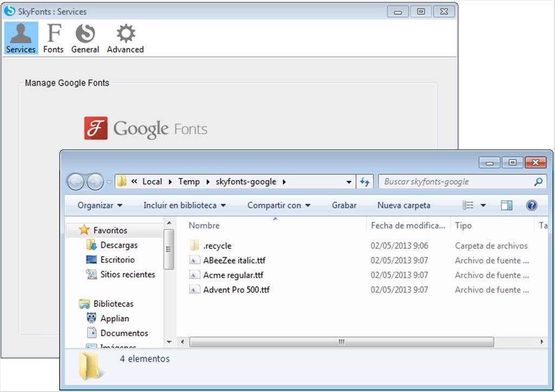The width and height of the screenshot is (555, 392).
Task: Select the .recycle folder
Action: [x=218, y=246]
